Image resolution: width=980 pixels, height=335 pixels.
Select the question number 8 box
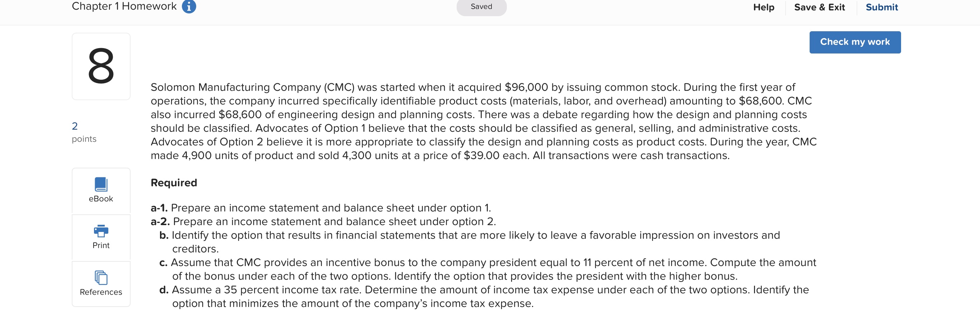(100, 66)
